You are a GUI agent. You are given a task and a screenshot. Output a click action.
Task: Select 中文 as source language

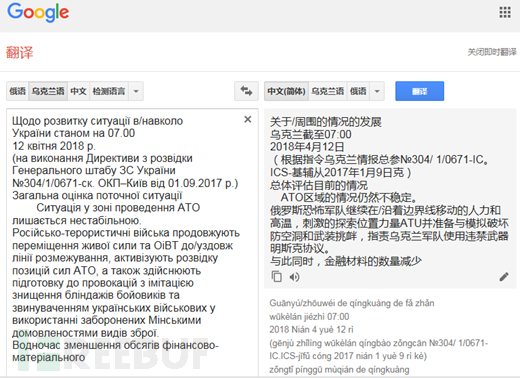pyautogui.click(x=78, y=91)
